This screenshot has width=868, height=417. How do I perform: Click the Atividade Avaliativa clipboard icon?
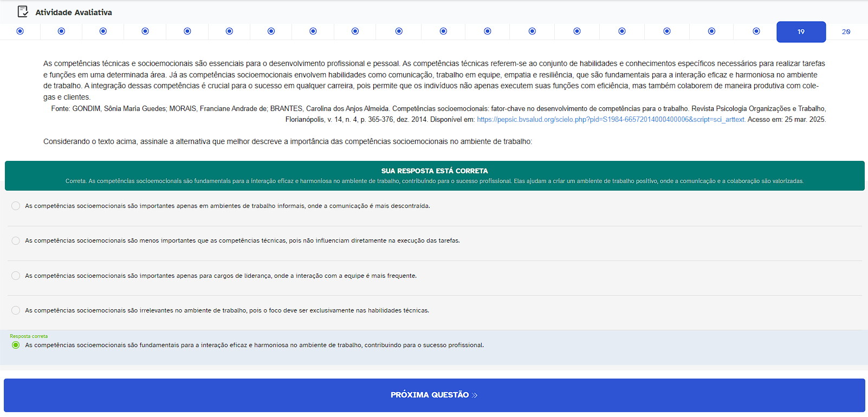tap(23, 11)
